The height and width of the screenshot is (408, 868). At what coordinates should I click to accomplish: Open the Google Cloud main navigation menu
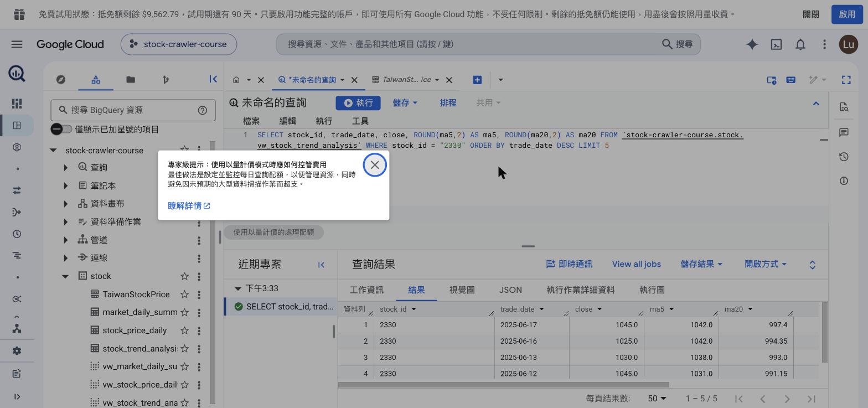pyautogui.click(x=17, y=44)
